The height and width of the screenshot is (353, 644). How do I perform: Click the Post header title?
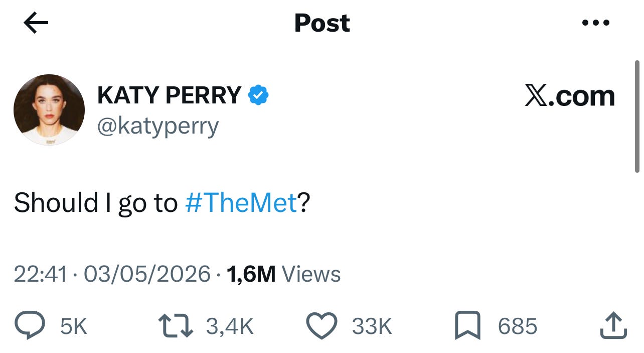(x=322, y=23)
